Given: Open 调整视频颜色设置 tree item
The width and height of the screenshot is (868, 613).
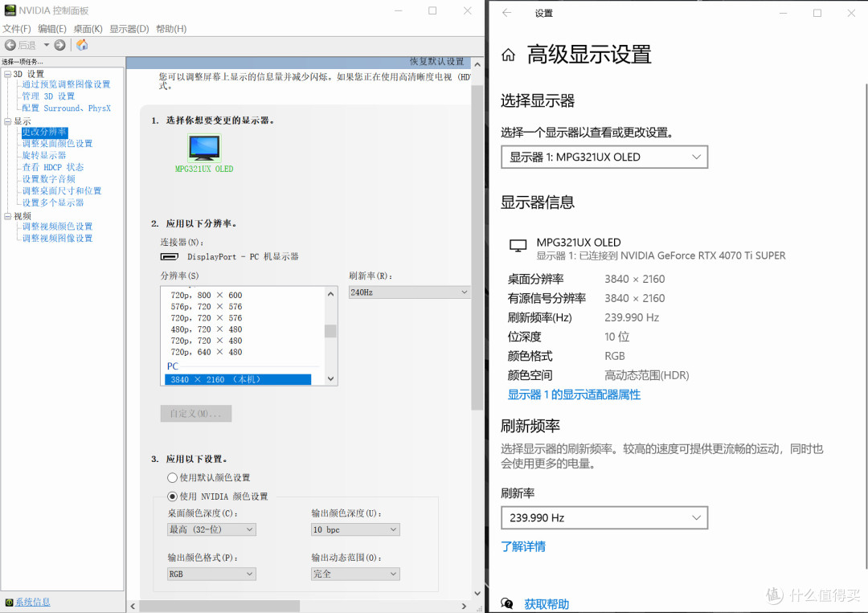Looking at the screenshot, I should click(57, 227).
